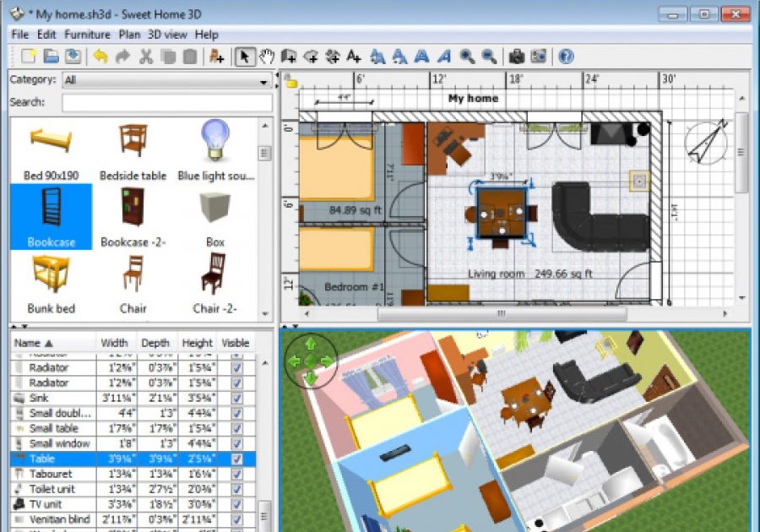Image resolution: width=760 pixels, height=532 pixels.
Task: Click the Add furniture to home icon
Action: 217,57
